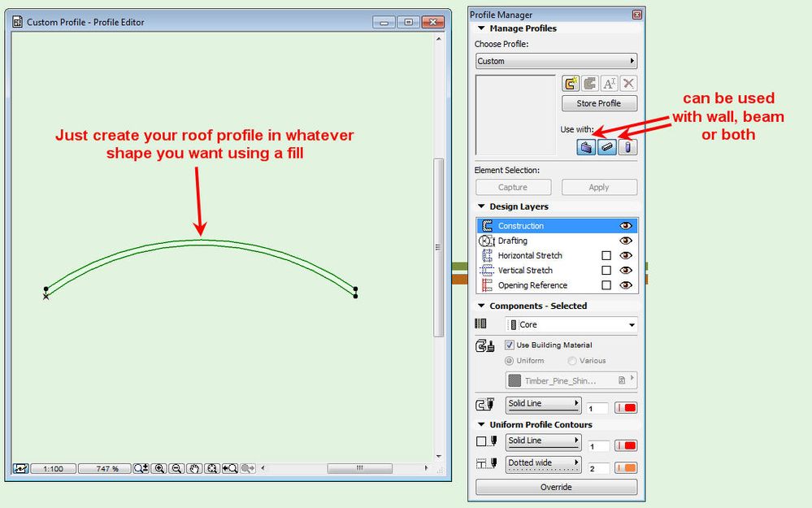Viewport: 812px width, 508px height.
Task: Enable use with Wall icon
Action: pyautogui.click(x=586, y=147)
